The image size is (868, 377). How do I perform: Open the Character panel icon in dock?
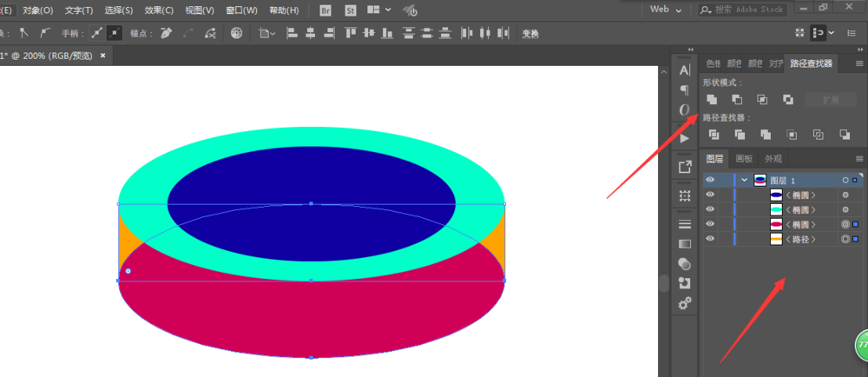(685, 70)
